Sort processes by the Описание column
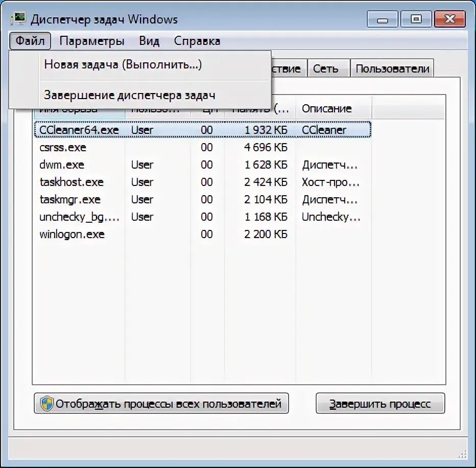 click(x=327, y=108)
